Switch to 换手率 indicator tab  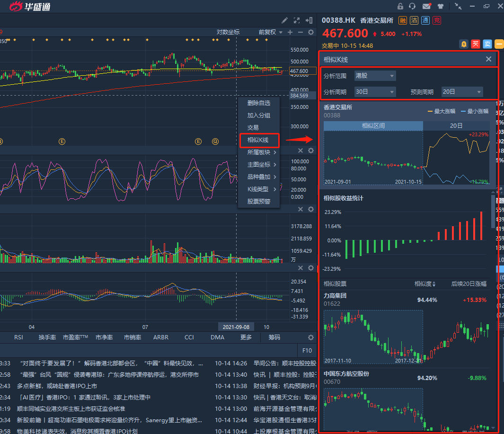point(47,337)
